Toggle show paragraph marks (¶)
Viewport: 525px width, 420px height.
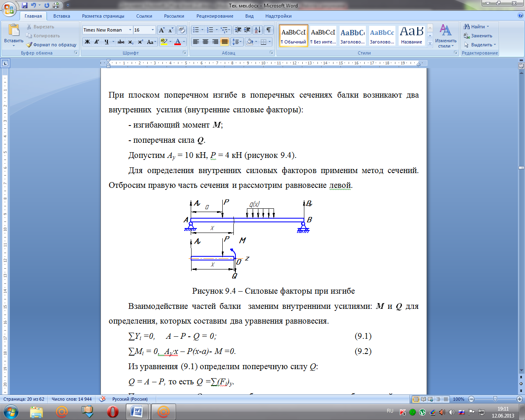269,30
